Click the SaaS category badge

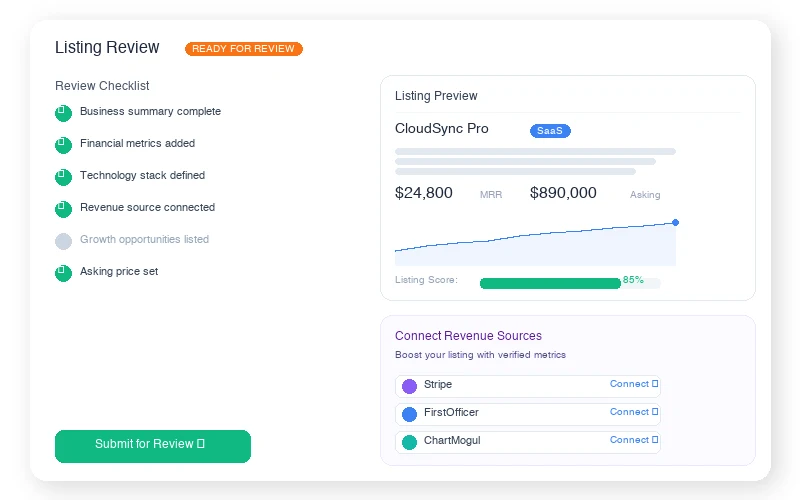[550, 131]
